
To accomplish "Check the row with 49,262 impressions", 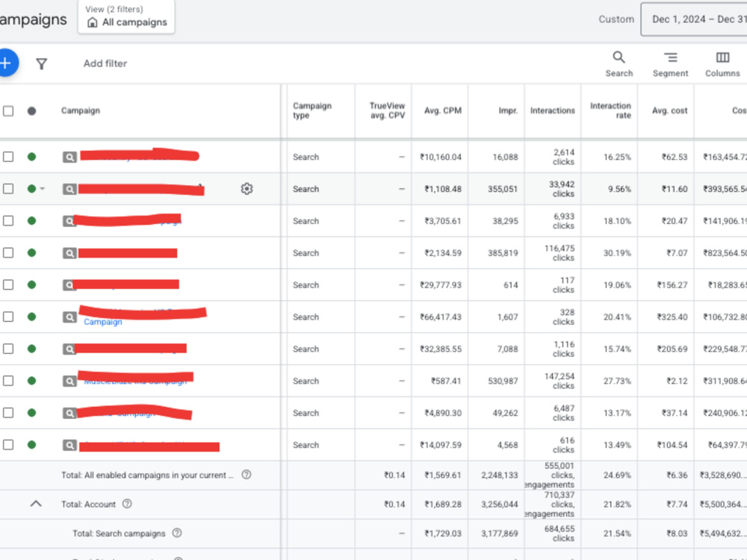I will click(x=8, y=413).
